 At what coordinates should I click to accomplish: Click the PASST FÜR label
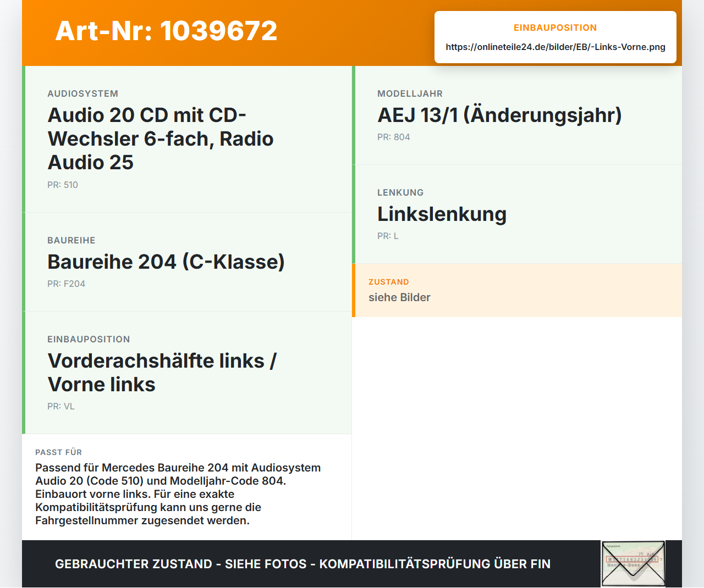tap(58, 452)
